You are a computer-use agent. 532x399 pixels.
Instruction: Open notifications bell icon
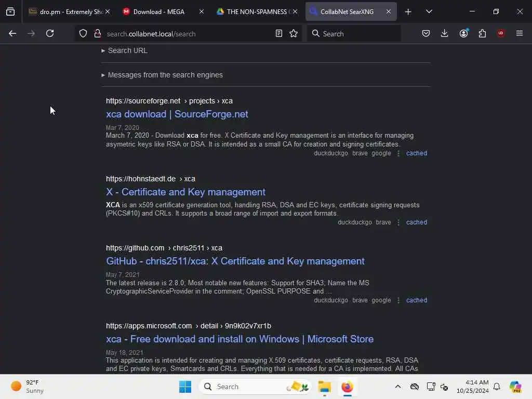point(497,387)
